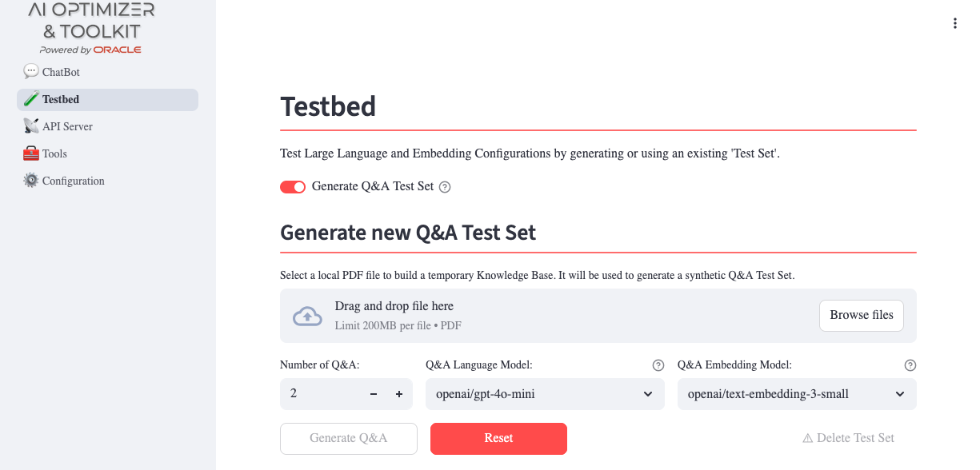Click help icon beside Generate Q&A Test Set
The height and width of the screenshot is (470, 980).
point(445,187)
